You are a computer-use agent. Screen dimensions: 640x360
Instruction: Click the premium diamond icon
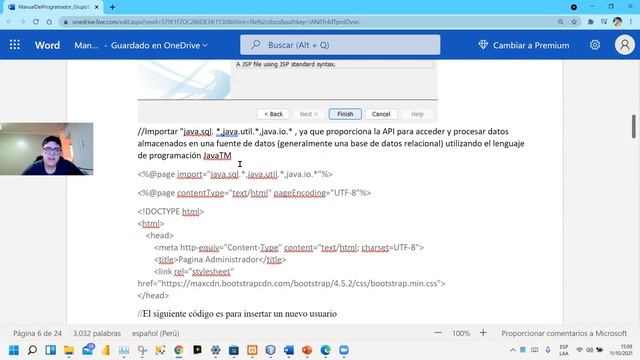point(483,45)
